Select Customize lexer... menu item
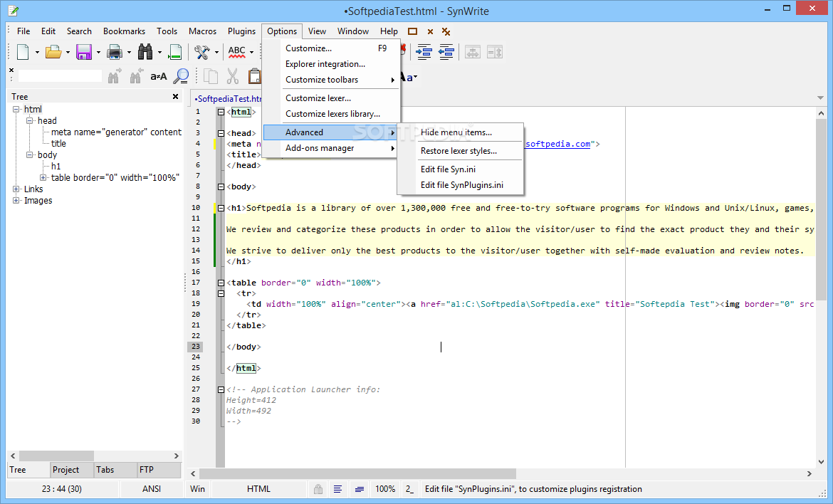 332,98
